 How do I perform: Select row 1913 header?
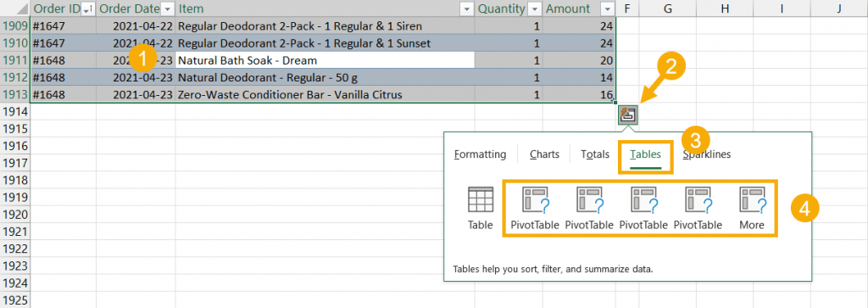15,94
